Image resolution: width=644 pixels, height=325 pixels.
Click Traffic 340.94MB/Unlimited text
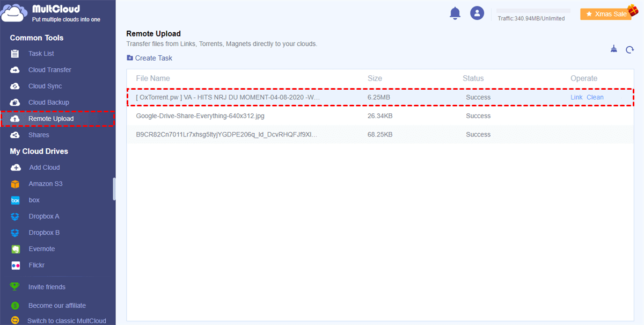[x=531, y=18]
